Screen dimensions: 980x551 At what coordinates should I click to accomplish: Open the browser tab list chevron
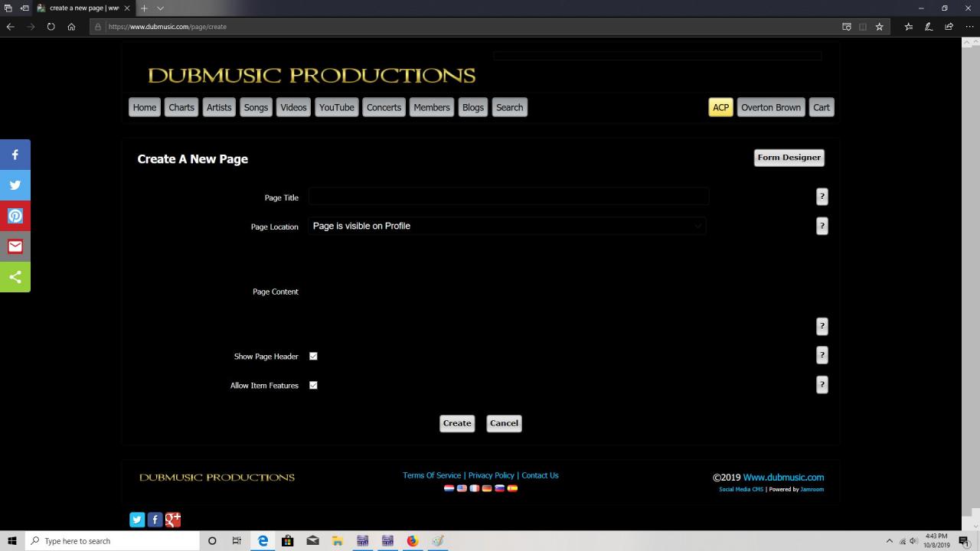[161, 8]
